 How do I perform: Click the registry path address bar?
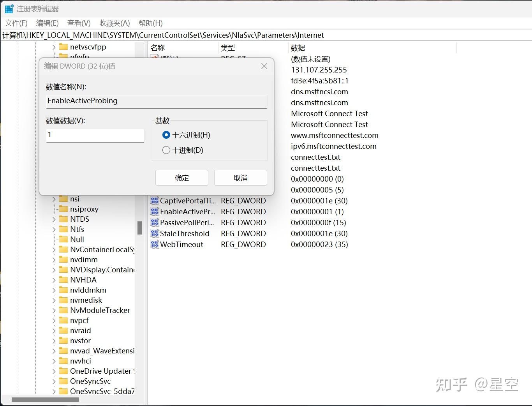coord(266,35)
